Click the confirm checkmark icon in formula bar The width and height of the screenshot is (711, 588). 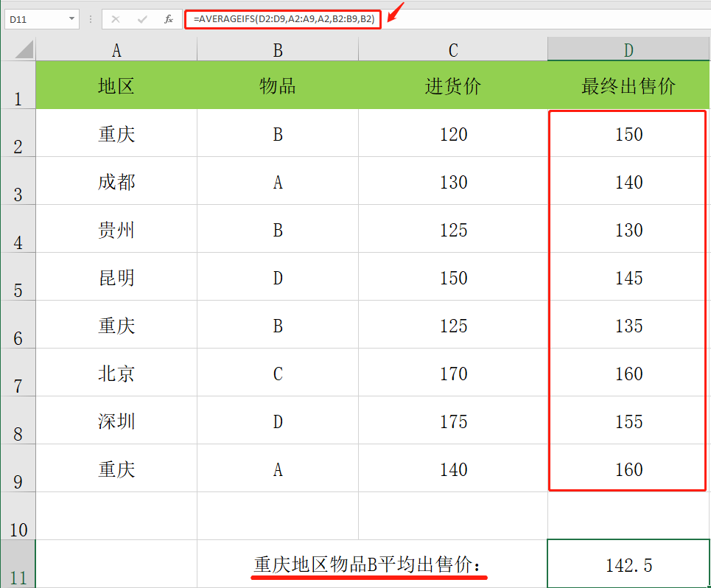[x=142, y=19]
